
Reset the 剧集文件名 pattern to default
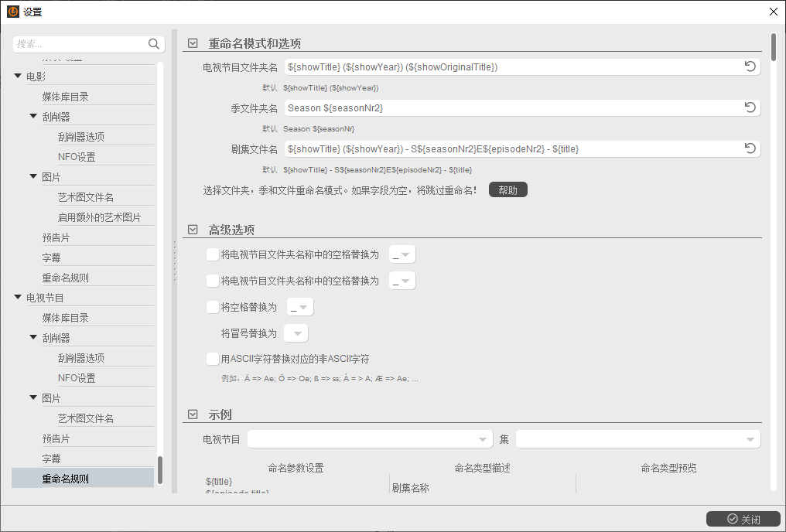pyautogui.click(x=750, y=148)
